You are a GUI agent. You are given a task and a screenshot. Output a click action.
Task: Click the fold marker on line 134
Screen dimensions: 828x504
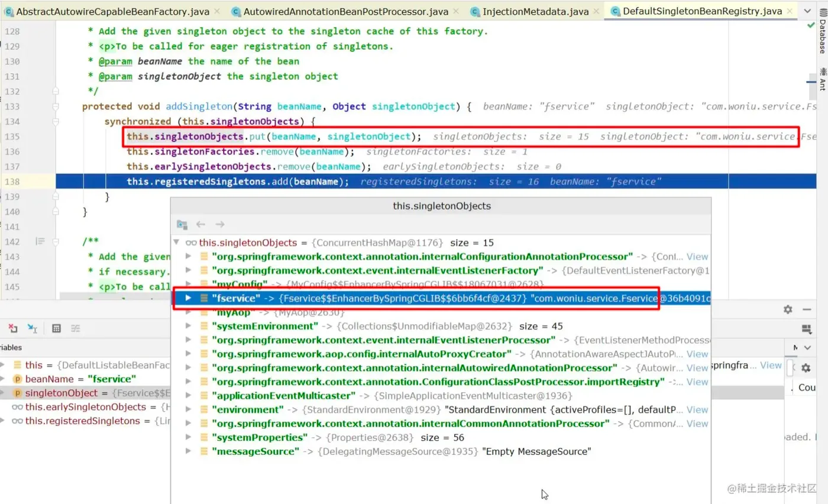click(x=55, y=122)
